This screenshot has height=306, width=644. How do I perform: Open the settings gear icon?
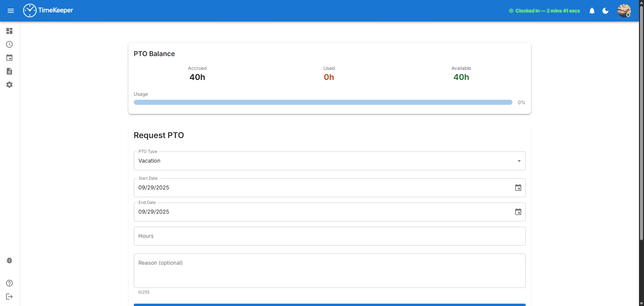[9, 85]
